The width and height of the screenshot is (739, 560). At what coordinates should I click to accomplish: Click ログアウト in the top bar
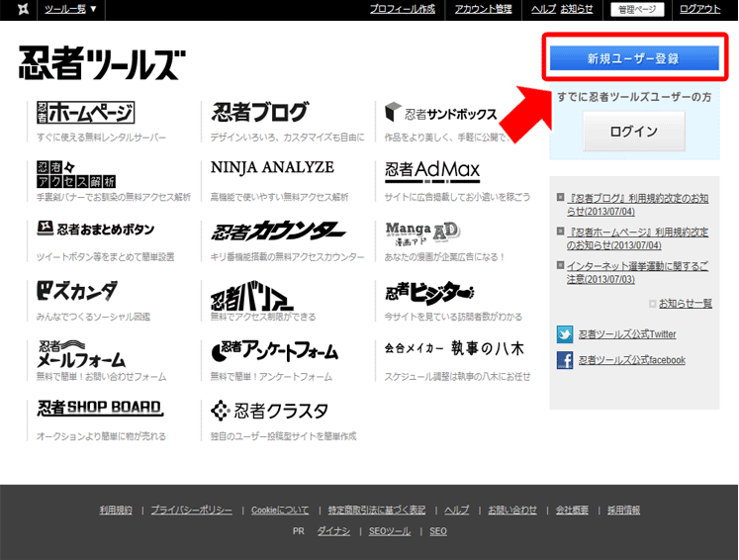point(699,9)
